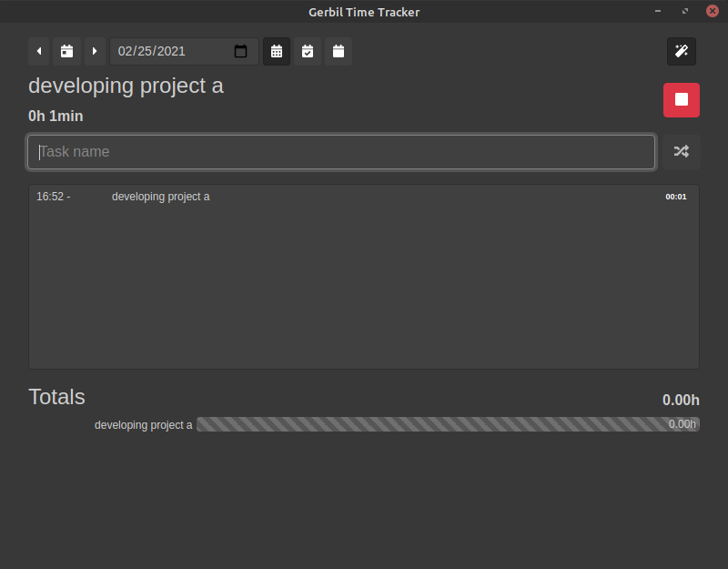The height and width of the screenshot is (569, 728).
Task: Maximize the Gerbil Time Tracker window
Action: (x=685, y=11)
